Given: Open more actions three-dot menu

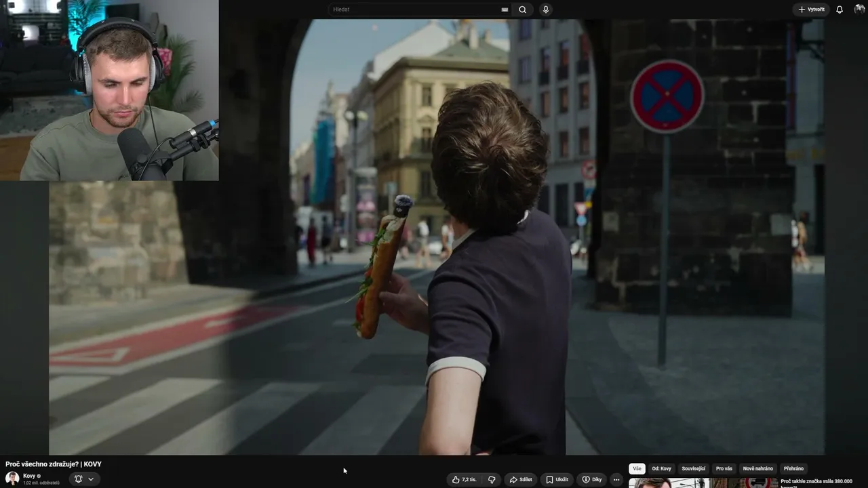Looking at the screenshot, I should coord(616,479).
